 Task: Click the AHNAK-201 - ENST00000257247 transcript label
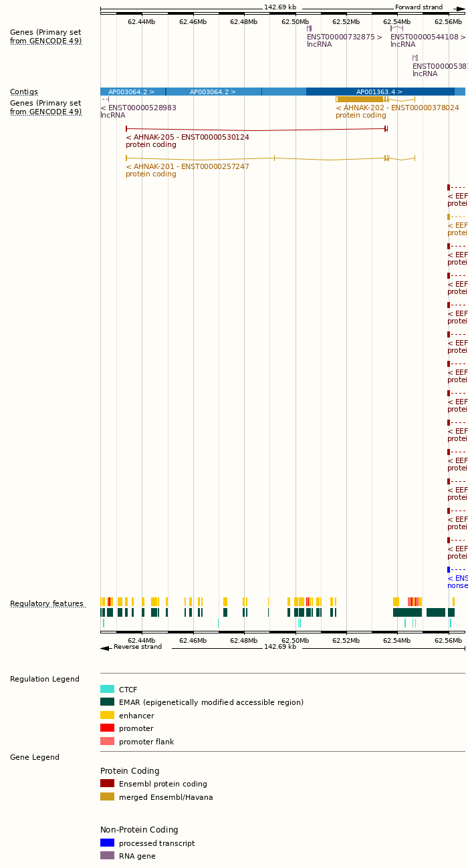[x=187, y=166]
